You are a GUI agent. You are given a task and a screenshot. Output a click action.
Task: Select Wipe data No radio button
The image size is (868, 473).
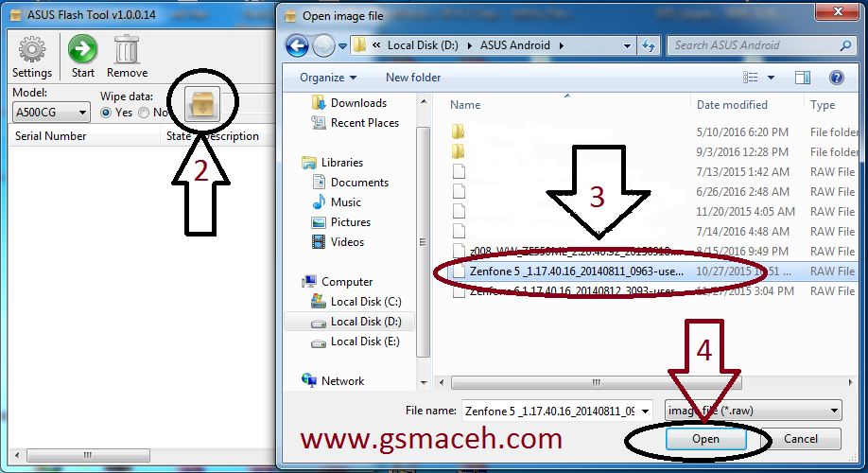[x=144, y=113]
